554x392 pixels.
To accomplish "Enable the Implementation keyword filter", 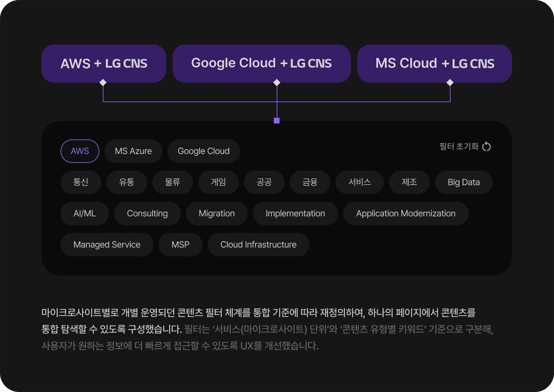I will tap(295, 213).
